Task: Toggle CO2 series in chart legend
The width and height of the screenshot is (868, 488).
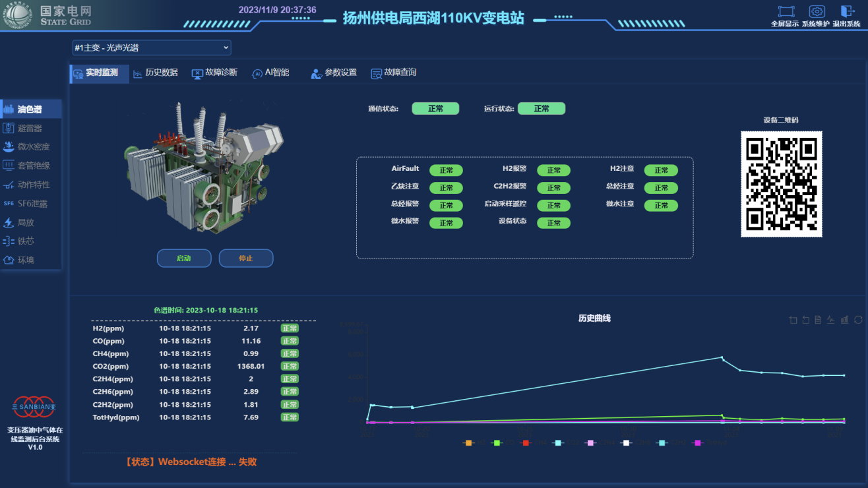Action: 559,442
